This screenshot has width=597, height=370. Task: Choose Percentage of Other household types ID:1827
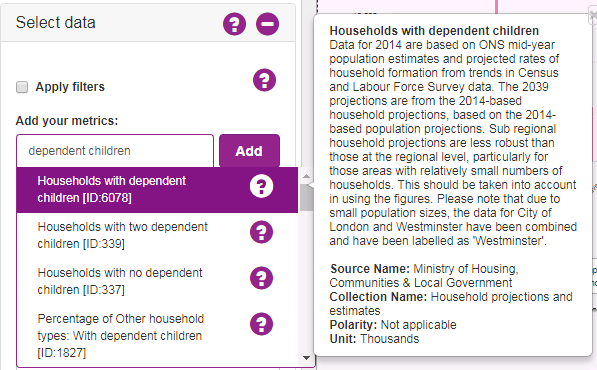[157, 336]
